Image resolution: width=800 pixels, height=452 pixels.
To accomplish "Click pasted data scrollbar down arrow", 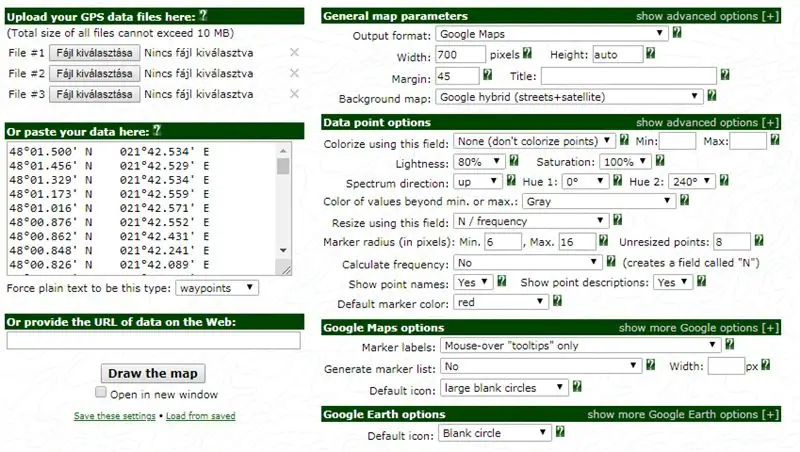I will coord(283,250).
